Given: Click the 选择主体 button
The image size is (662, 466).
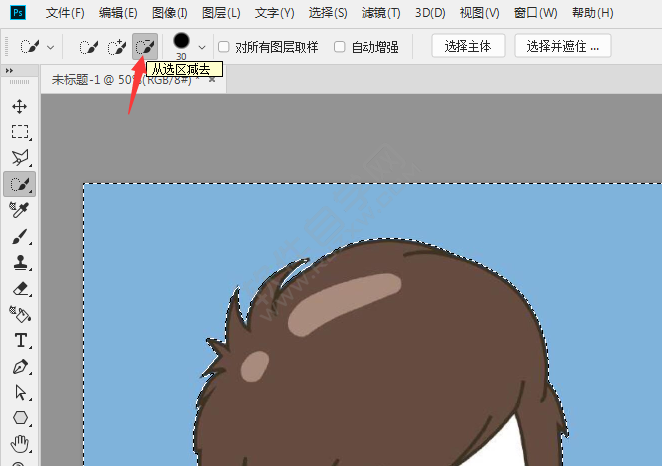Looking at the screenshot, I should [x=468, y=46].
